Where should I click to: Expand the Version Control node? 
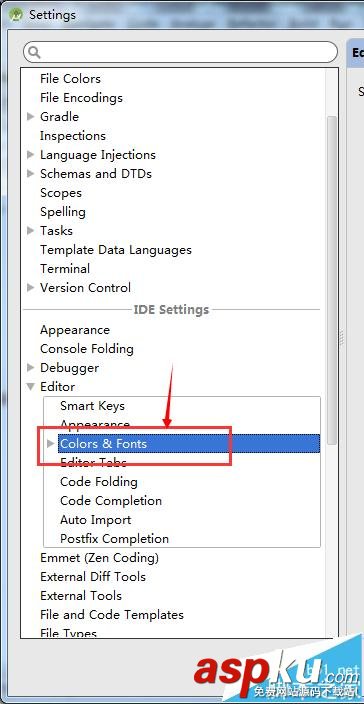click(31, 288)
